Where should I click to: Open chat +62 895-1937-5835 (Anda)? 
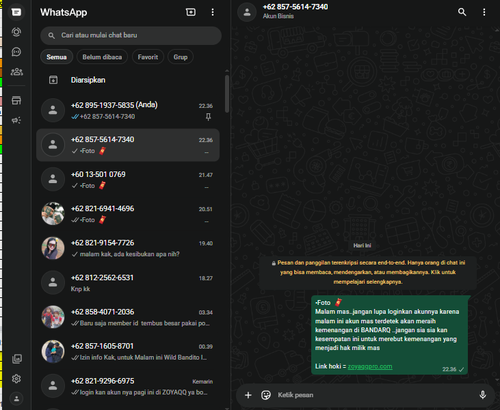coord(128,110)
